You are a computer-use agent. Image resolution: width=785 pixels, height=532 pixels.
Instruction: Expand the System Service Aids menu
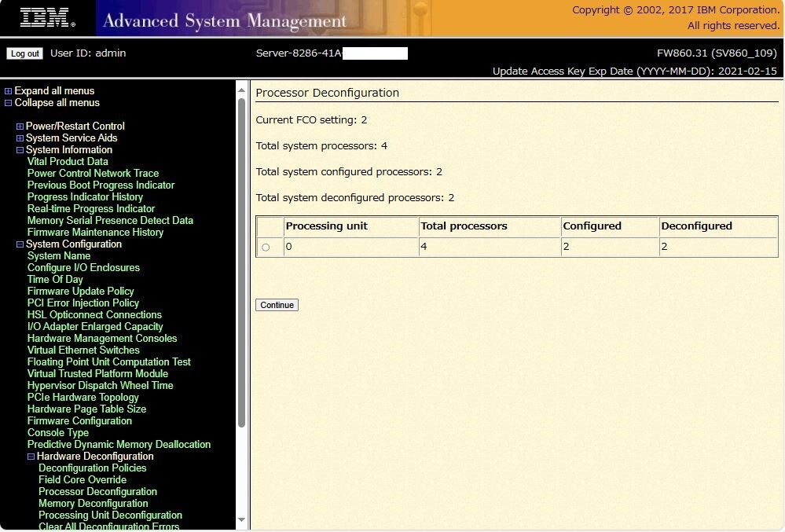(20, 138)
